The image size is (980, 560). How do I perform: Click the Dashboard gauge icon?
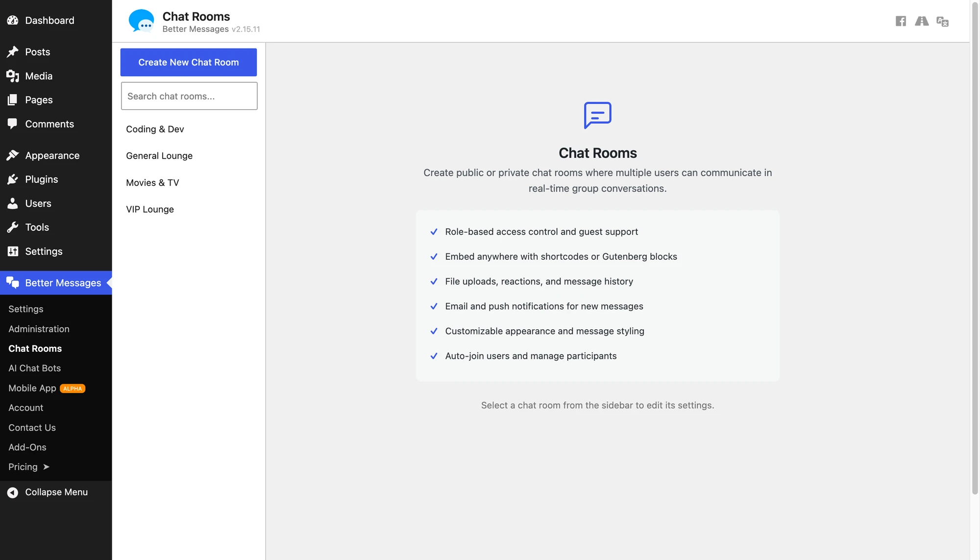pos(13,21)
